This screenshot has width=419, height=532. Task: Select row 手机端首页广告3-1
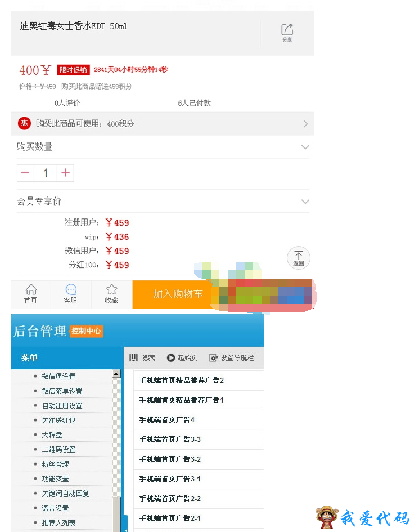tap(199, 479)
